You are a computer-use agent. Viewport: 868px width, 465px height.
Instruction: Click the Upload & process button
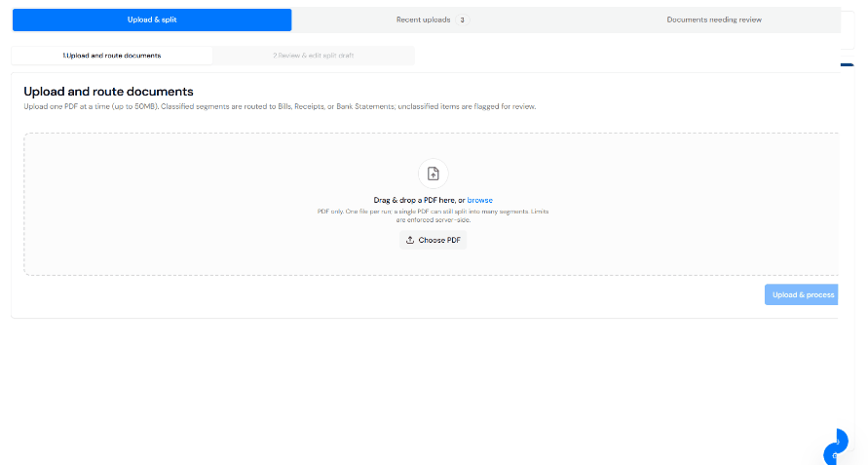[x=802, y=294]
